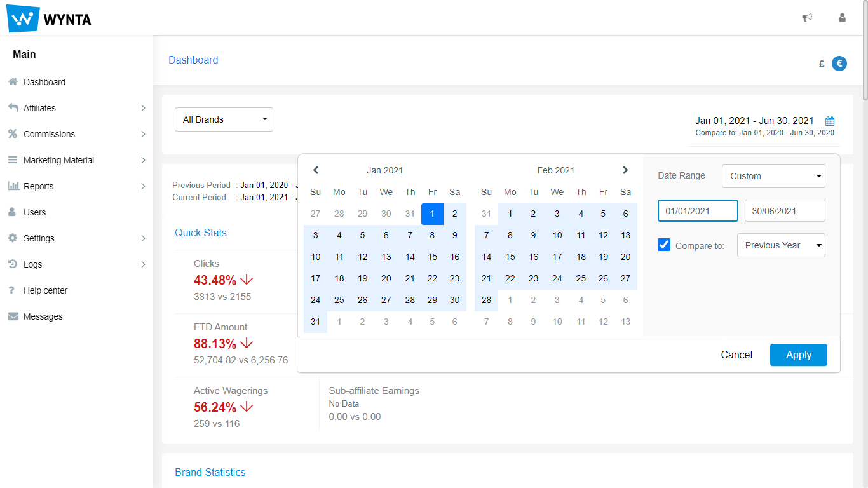Screen dimensions: 868x488
Task: Uncheck the Compare to checkbox
Action: [x=664, y=245]
